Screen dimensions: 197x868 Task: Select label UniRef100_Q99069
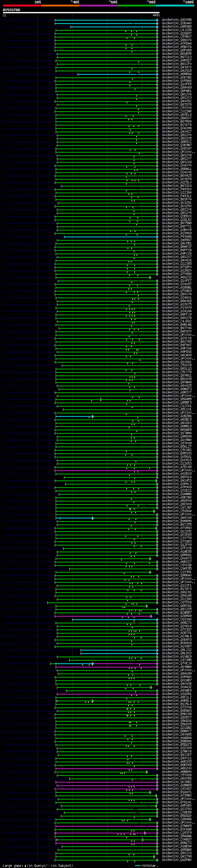(x=176, y=88)
